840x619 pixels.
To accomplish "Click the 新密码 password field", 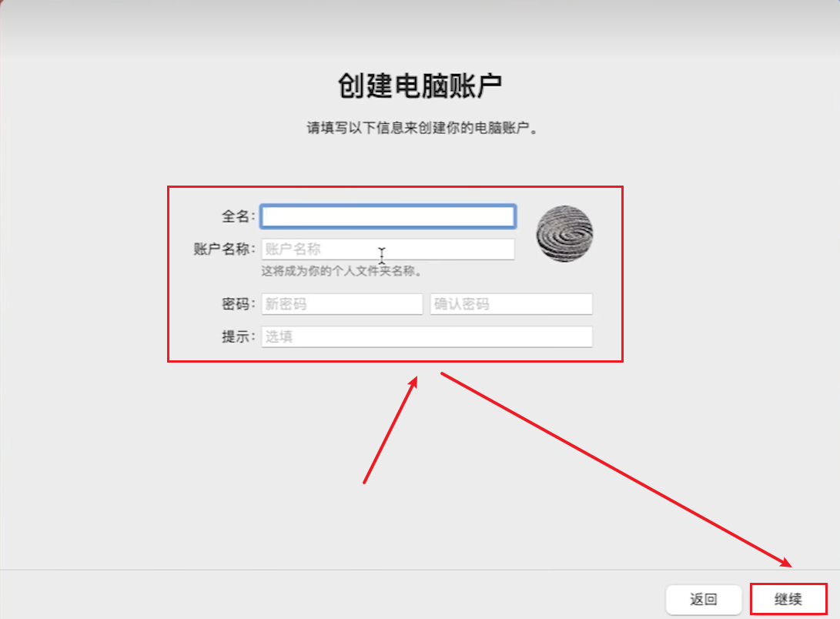I will point(341,303).
